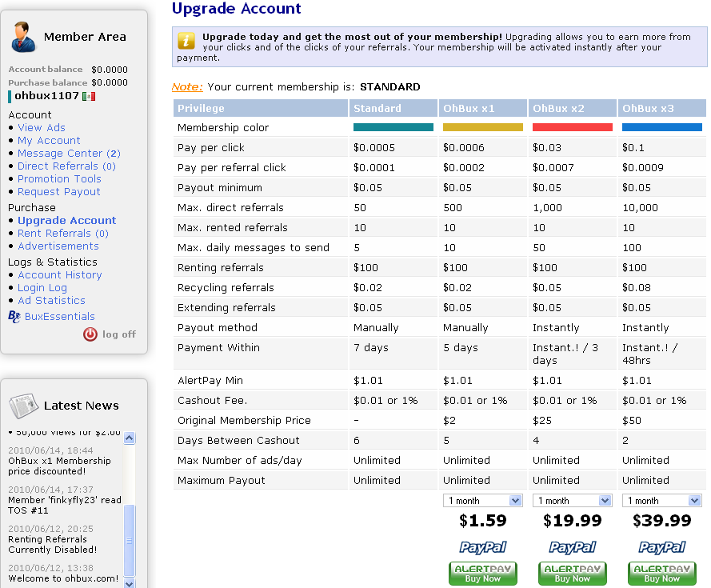711x588 pixels.
Task: Click "Member 'finkyfly23' read TOS #11" news item
Action: [x=65, y=505]
